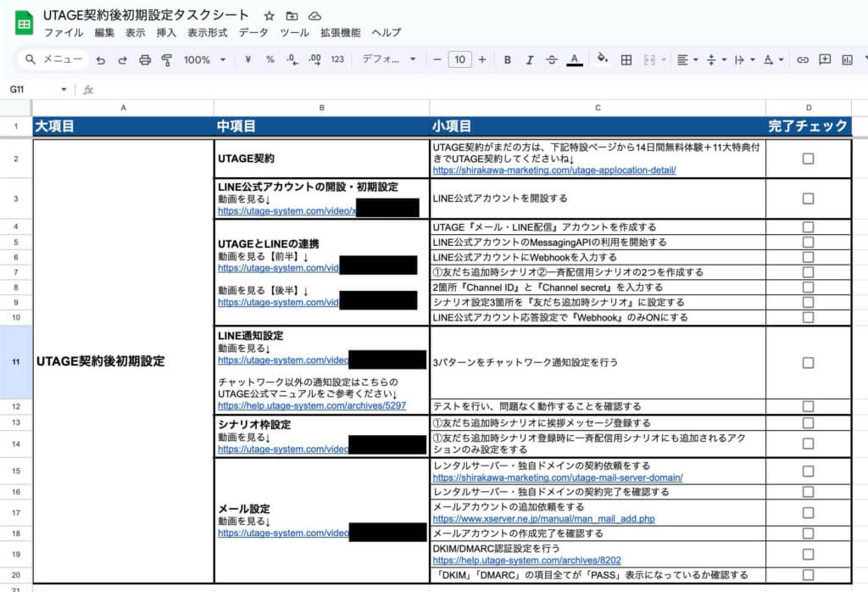Toggle bold formatting
This screenshot has width=868, height=592.
tap(507, 60)
